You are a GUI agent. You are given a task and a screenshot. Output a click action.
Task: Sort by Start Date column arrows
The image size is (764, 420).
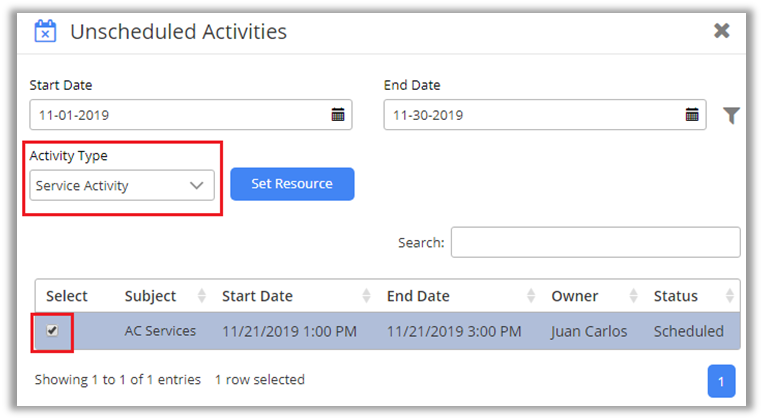pos(367,296)
